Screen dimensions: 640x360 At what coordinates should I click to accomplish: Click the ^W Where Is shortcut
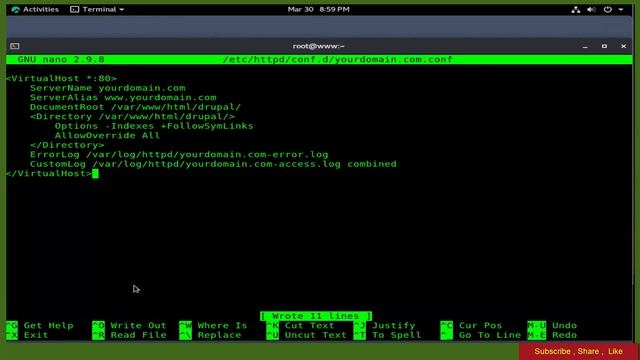pos(213,326)
